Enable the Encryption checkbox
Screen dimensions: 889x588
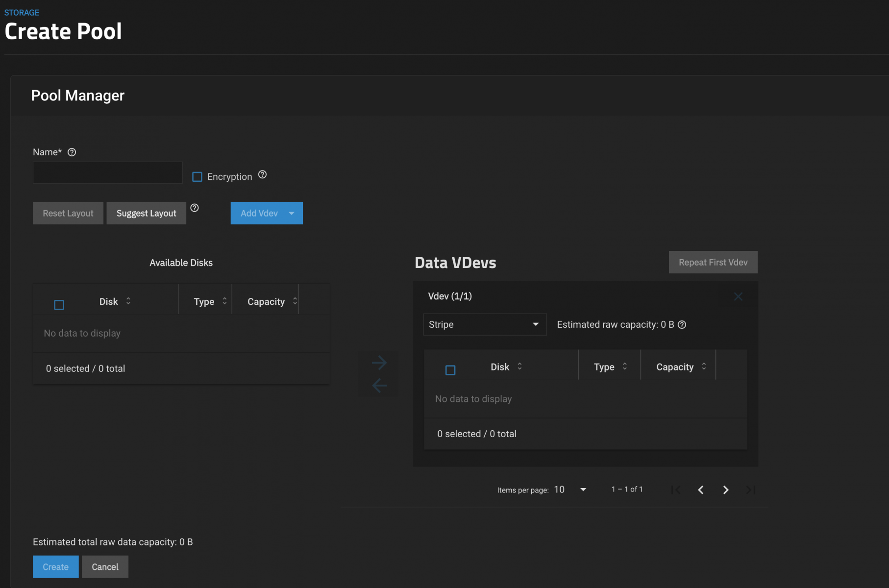tap(197, 177)
